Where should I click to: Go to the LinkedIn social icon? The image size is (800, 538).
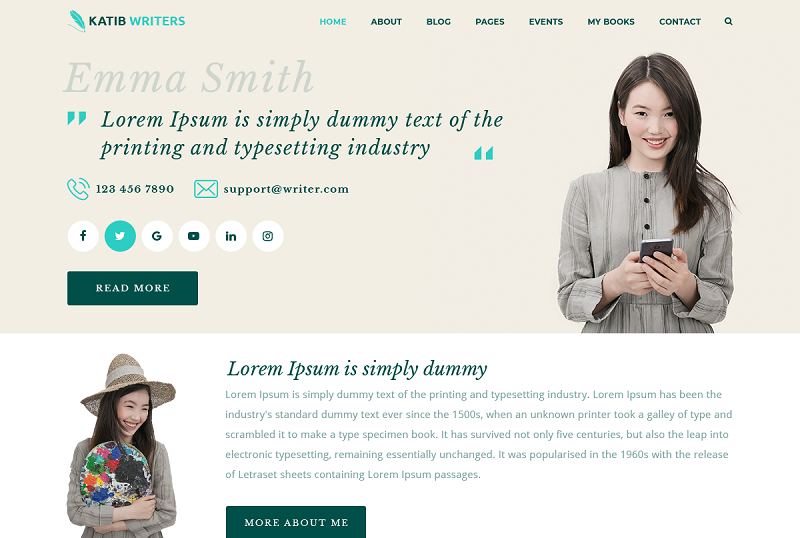[231, 236]
